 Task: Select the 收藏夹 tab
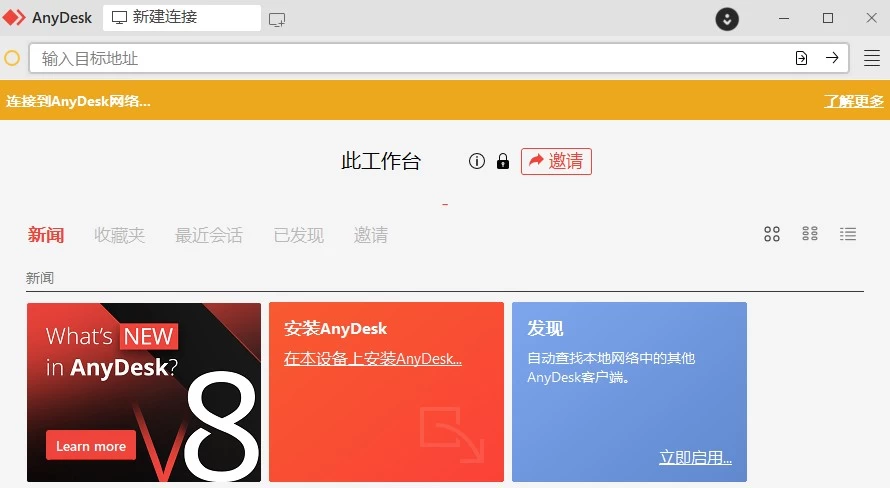coord(119,235)
